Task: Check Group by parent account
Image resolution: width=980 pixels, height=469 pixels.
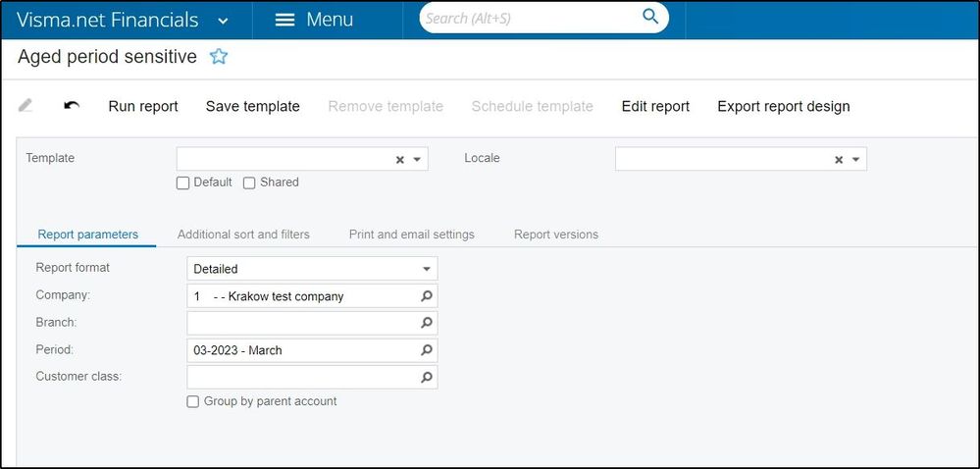Action: tap(192, 401)
